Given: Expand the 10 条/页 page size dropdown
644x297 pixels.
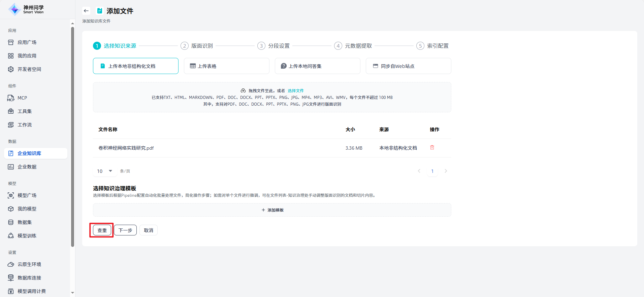Looking at the screenshot, I should pos(104,171).
